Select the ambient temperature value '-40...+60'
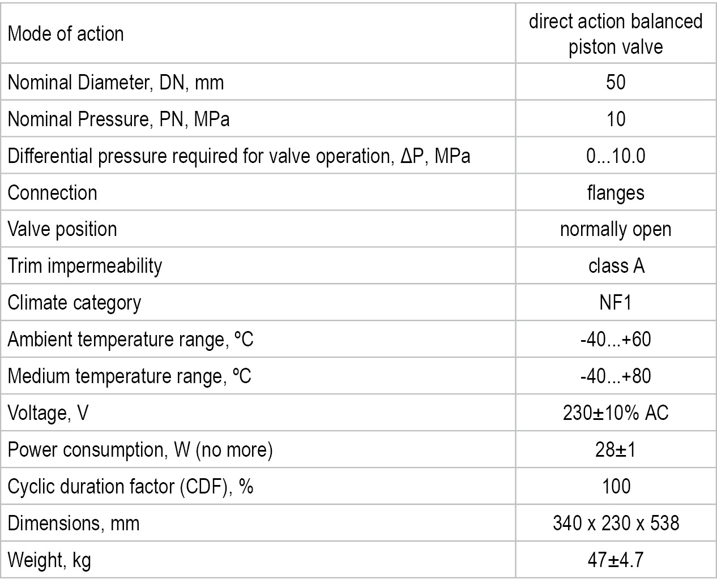717x588 pixels. [616, 340]
